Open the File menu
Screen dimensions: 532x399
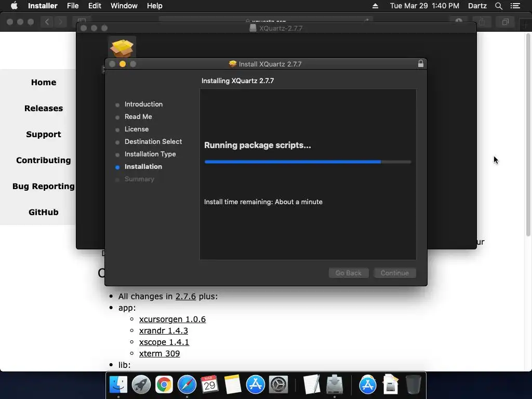(73, 6)
